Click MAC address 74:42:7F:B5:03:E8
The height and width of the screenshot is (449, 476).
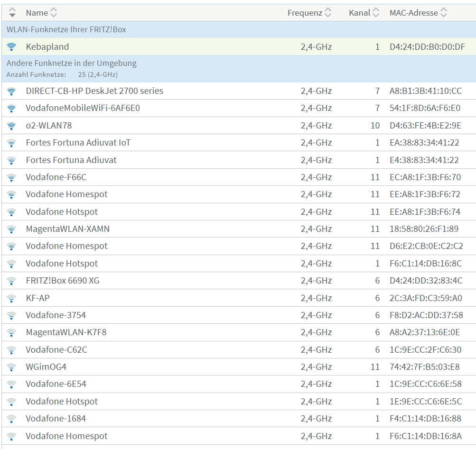tap(425, 367)
